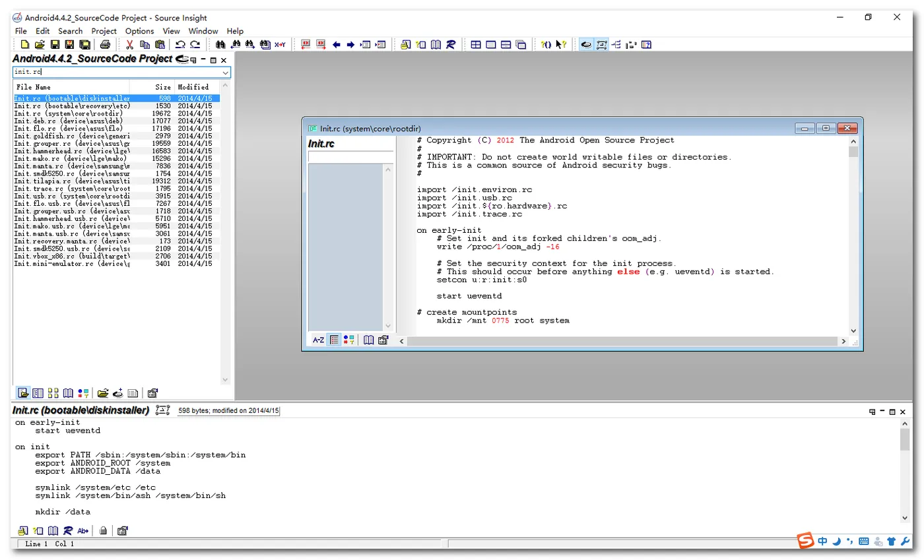The height and width of the screenshot is (560, 924).
Task: Click keyboard icon in Sogou input bar
Action: (864, 542)
